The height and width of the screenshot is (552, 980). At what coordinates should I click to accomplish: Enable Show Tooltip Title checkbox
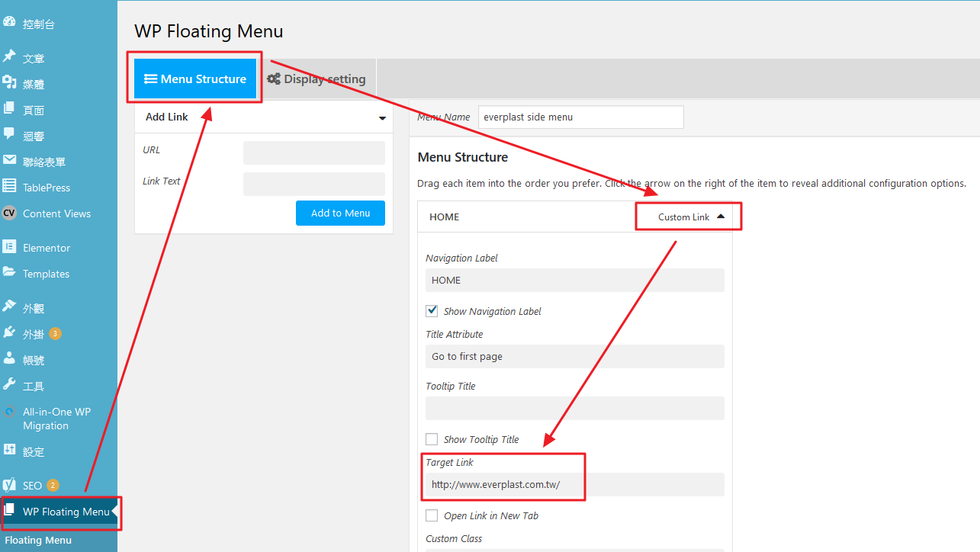(x=432, y=438)
